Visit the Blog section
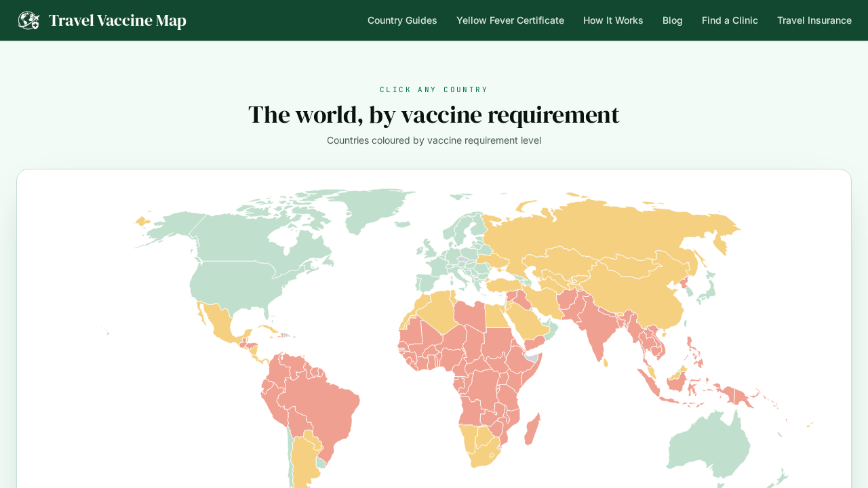 click(x=673, y=20)
